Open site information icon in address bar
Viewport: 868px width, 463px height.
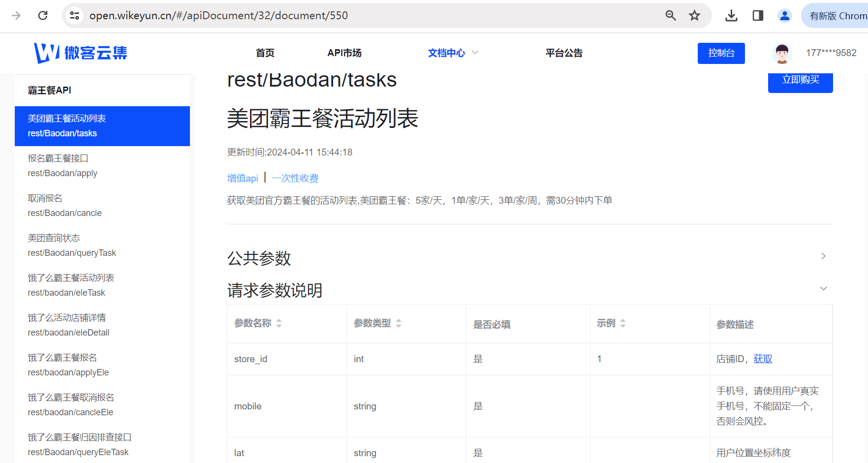[x=75, y=16]
